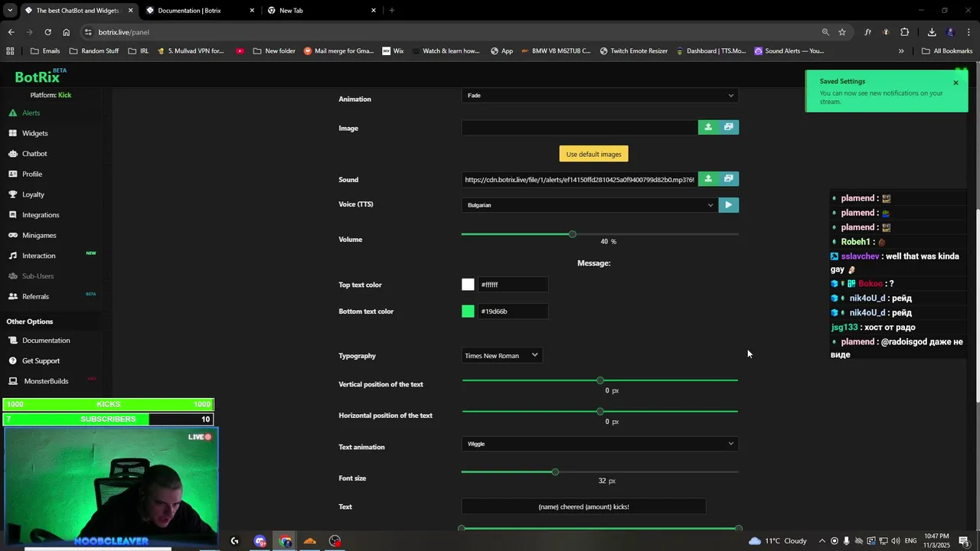980x551 pixels.
Task: Click the Interaction music note icon
Action: pos(13,256)
